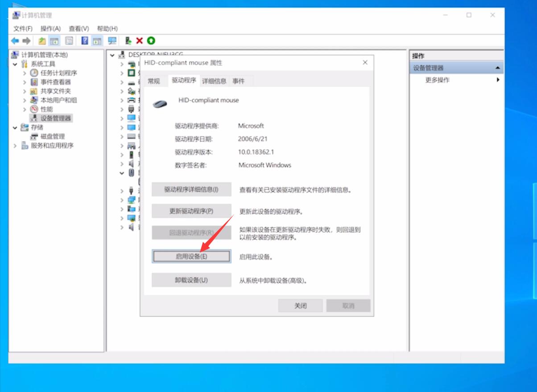Click the 启用设备(E) button
This screenshot has height=392, width=537.
click(x=191, y=257)
